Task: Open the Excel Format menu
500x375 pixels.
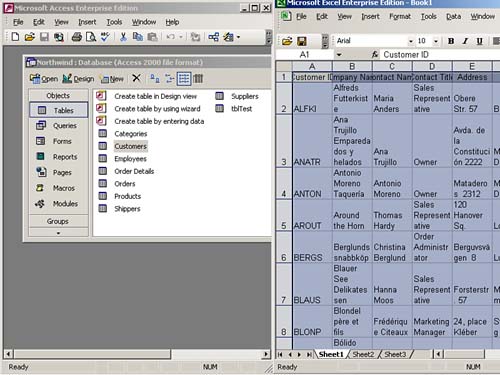Action: coord(400,16)
